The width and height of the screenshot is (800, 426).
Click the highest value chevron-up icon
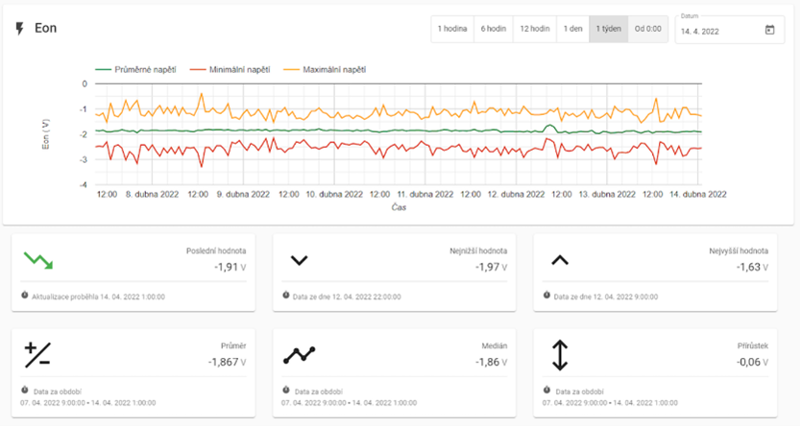click(559, 260)
